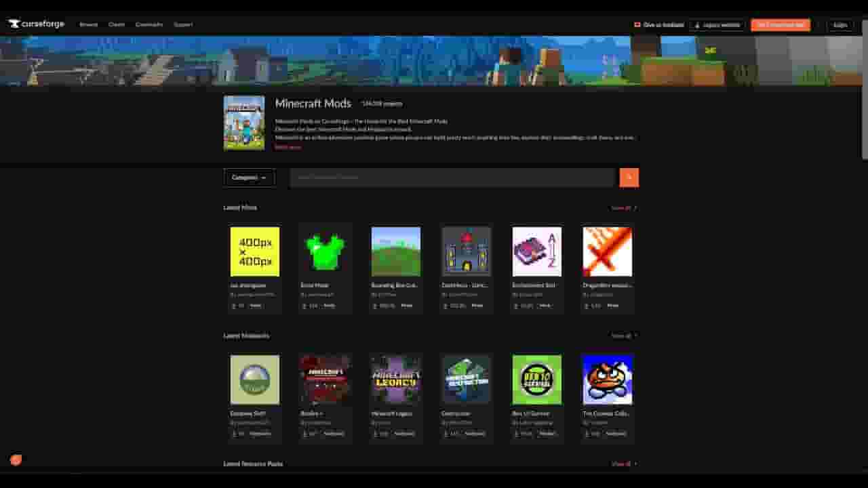
Task: Click the orange search icon button
Action: point(629,178)
